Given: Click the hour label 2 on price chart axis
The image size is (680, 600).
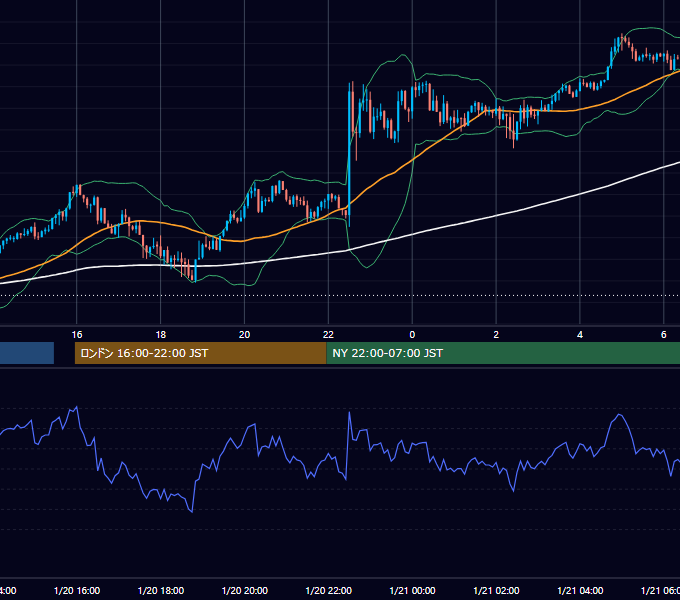Looking at the screenshot, I should coord(496,335).
